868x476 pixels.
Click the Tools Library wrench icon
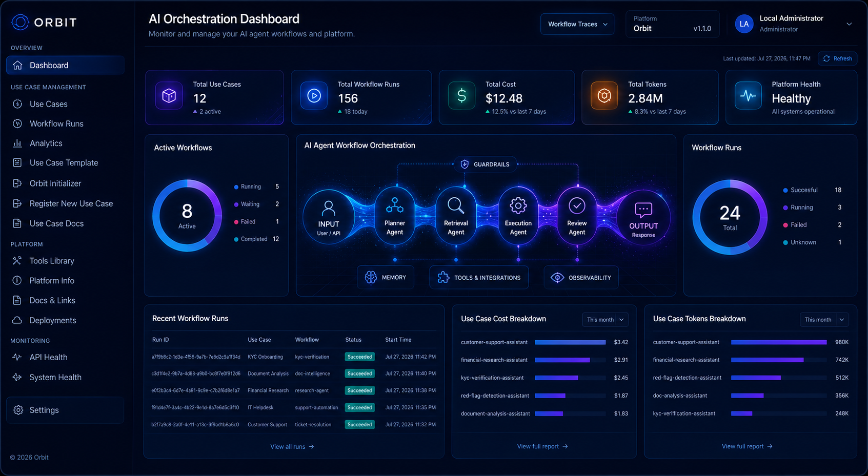pyautogui.click(x=17, y=261)
